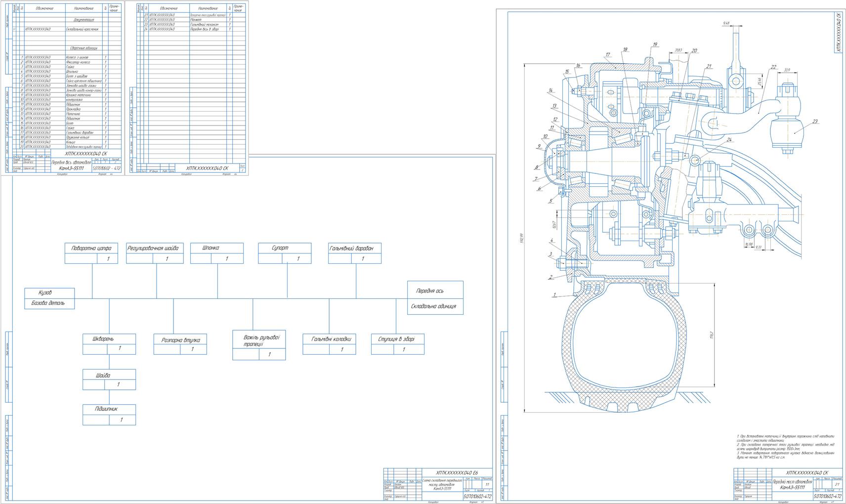Select the 'Базова деталь' label
This screenshot has width=846, height=504.
pyautogui.click(x=48, y=303)
